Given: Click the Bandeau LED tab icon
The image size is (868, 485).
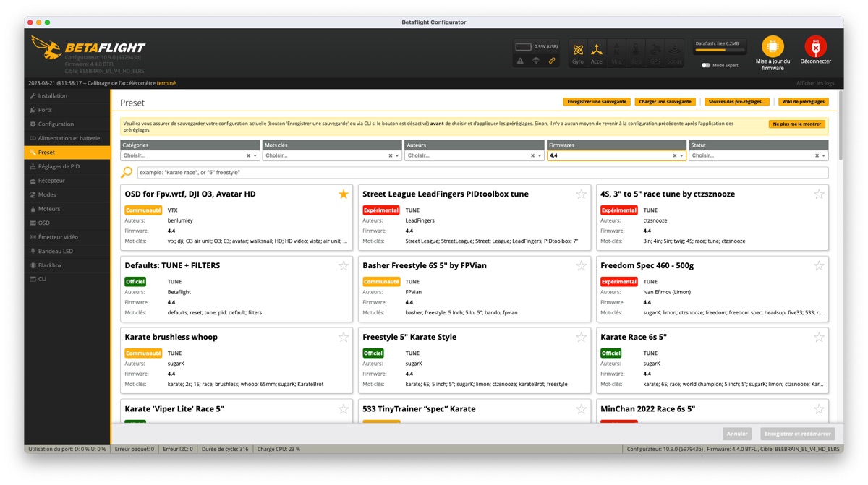Looking at the screenshot, I should [33, 251].
